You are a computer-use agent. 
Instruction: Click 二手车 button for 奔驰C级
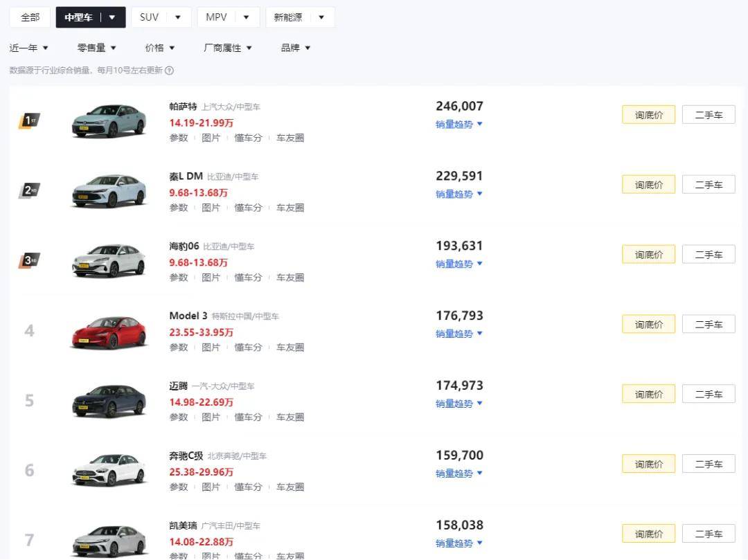(709, 464)
